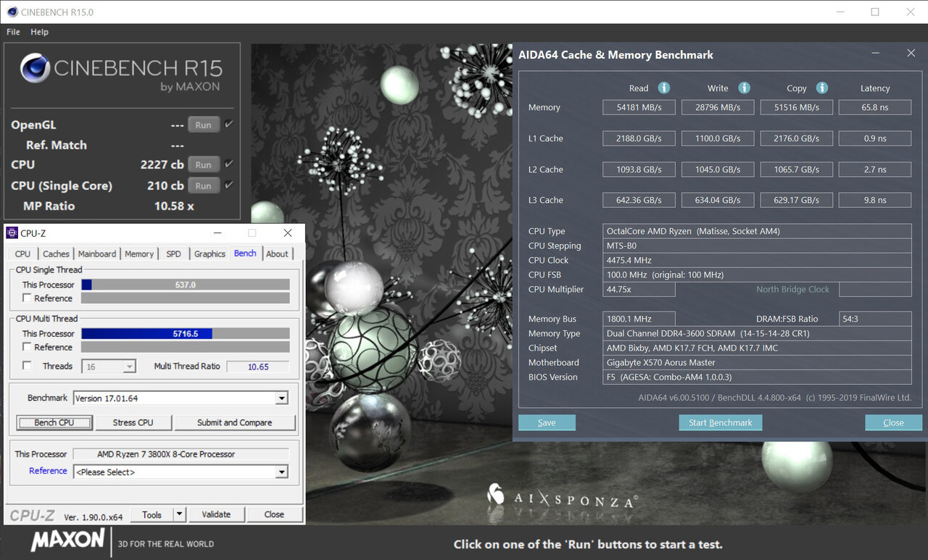Click the CPU Clock value 4475.4 MHz
This screenshot has height=560, width=928.
(757, 260)
